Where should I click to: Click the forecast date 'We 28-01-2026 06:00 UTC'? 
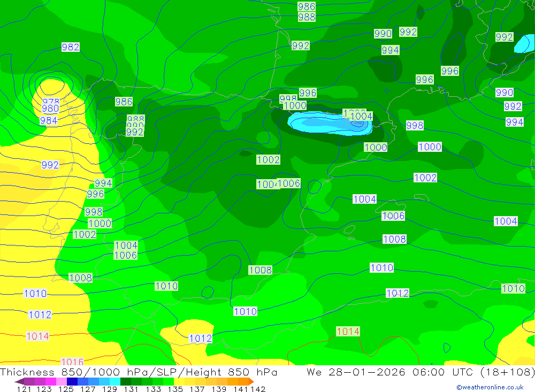pyautogui.click(x=392, y=372)
